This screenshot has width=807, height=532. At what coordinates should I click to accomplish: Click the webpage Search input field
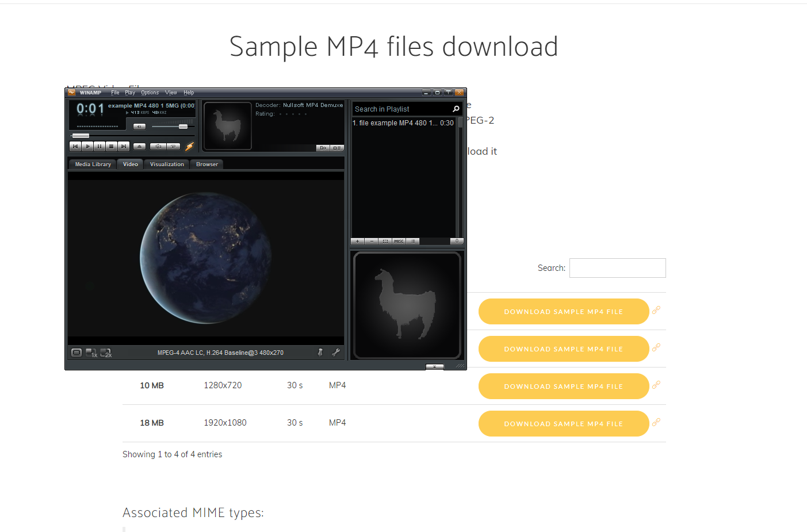click(617, 268)
